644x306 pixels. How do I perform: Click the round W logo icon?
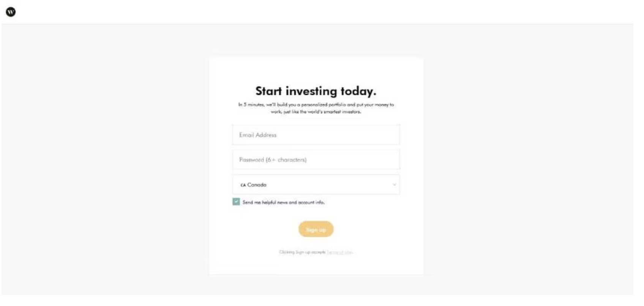click(11, 12)
